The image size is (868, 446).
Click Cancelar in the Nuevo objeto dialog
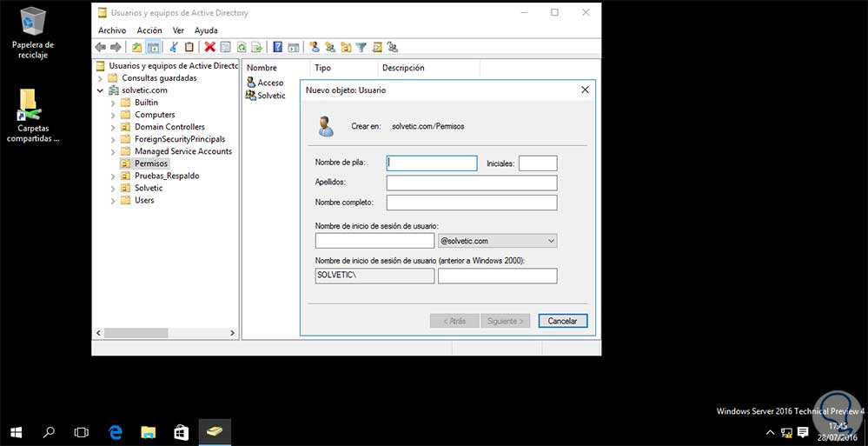(x=562, y=321)
